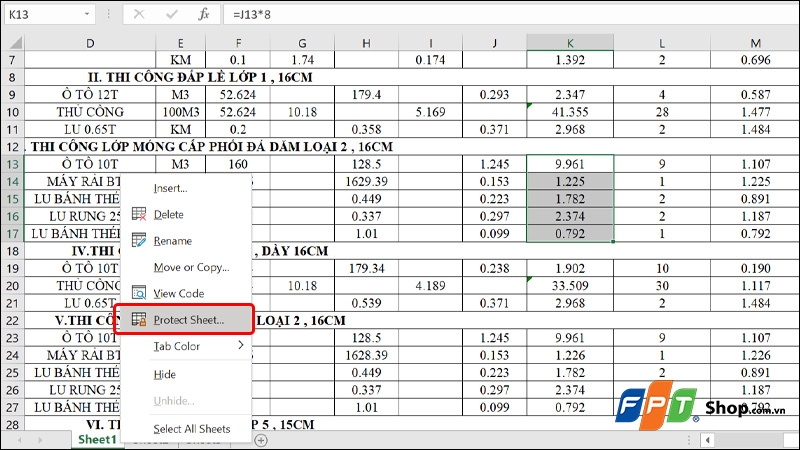Select column header F
The image size is (800, 450).
pos(238,43)
